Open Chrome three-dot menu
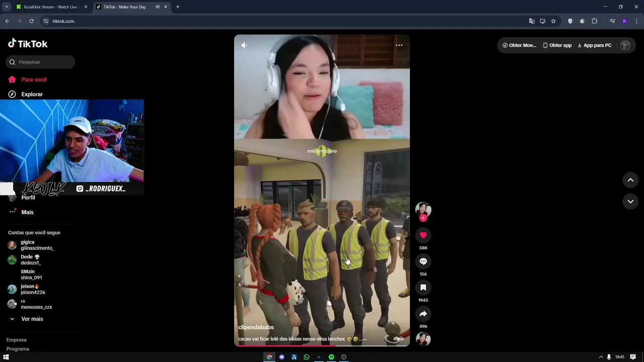The image size is (644, 362). tap(636, 21)
